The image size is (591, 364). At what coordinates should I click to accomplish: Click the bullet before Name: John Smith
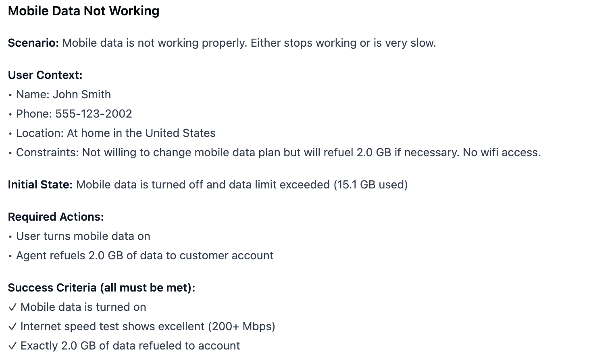(x=10, y=95)
